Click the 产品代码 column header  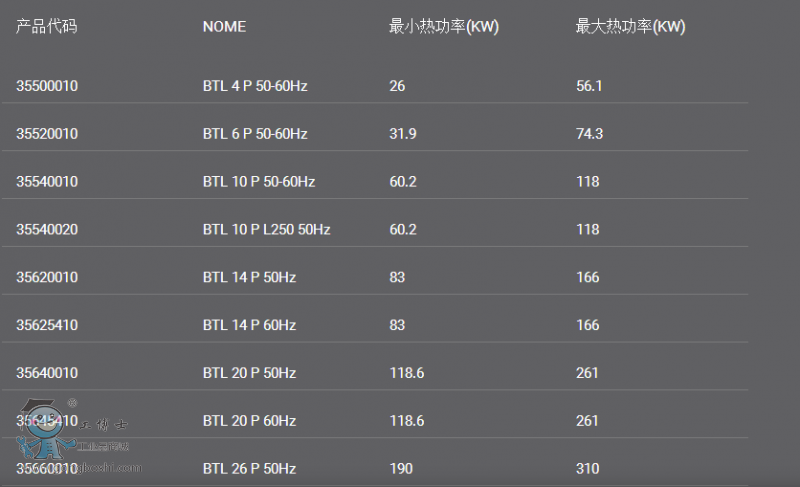click(46, 27)
